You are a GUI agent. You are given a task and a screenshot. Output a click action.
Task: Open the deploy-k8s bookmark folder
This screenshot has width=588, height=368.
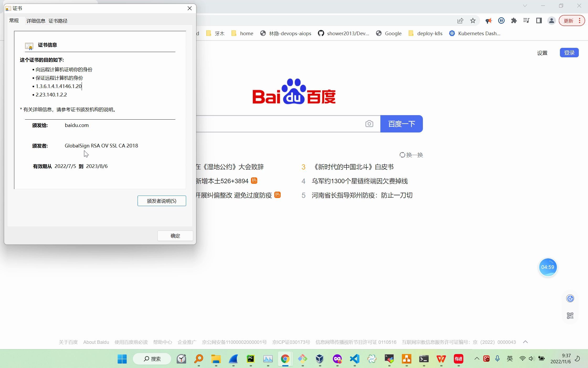(426, 33)
